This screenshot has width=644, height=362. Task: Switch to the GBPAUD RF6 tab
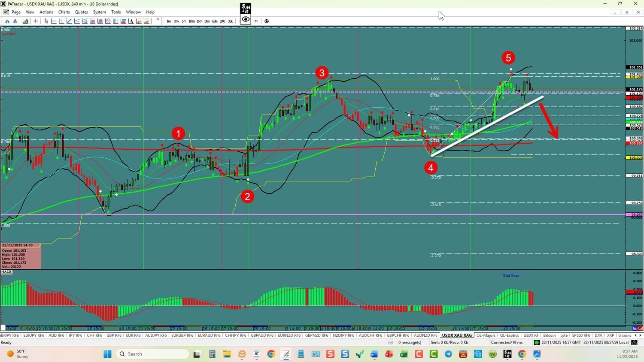[262, 335]
